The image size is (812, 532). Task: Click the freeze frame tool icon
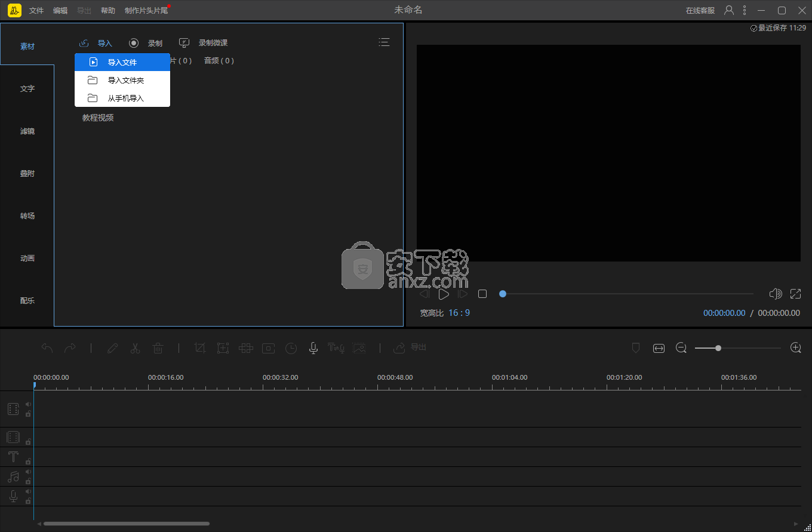[269, 348]
